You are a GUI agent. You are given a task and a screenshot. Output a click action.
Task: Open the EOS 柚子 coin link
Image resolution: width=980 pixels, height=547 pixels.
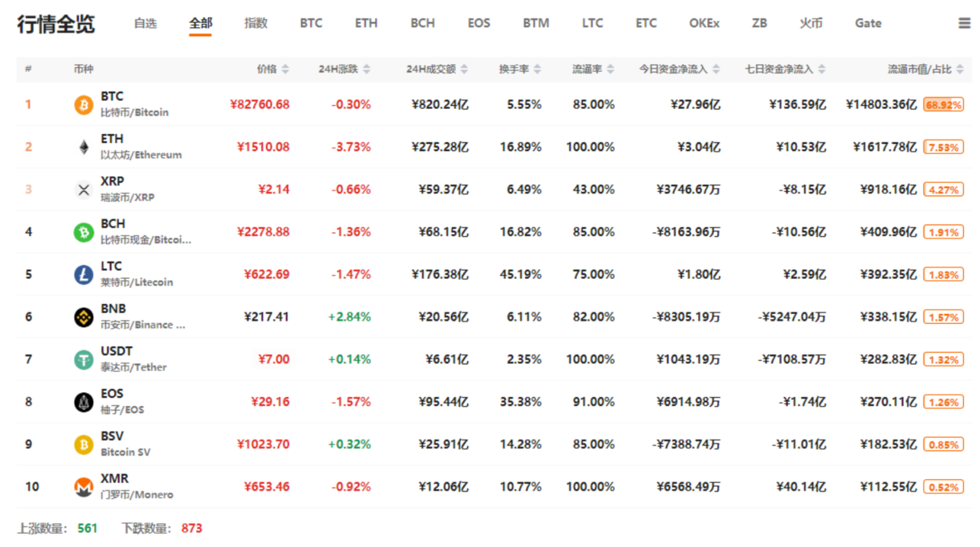[x=122, y=401]
